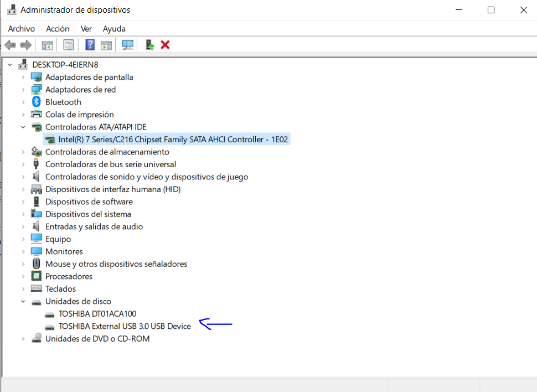This screenshot has width=537, height=392.
Task: Select the Dispositivos del sistema label
Action: click(88, 214)
